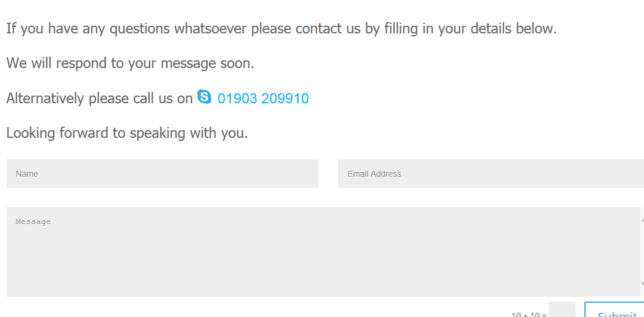
Task: Click the "We will respond to your message soon" line
Action: pyautogui.click(x=130, y=63)
